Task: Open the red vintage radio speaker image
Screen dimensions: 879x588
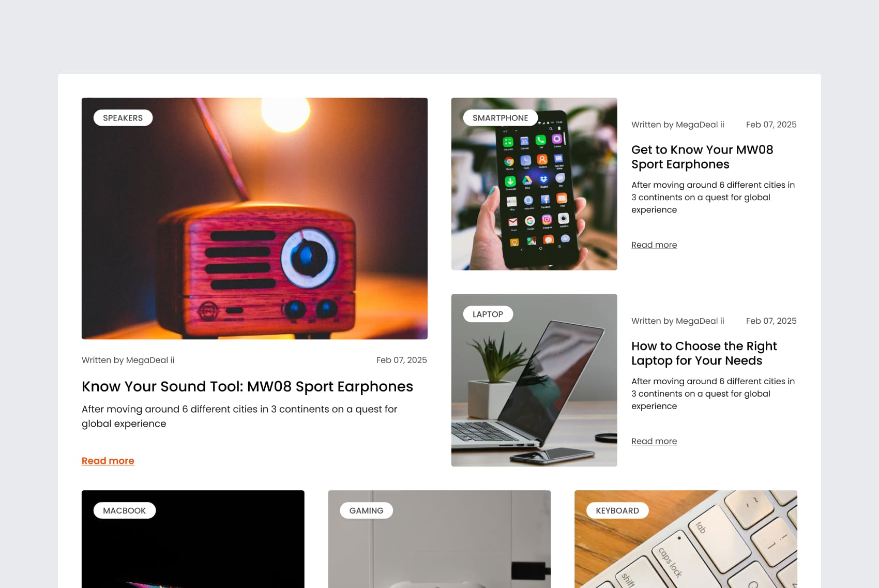Action: coord(254,219)
